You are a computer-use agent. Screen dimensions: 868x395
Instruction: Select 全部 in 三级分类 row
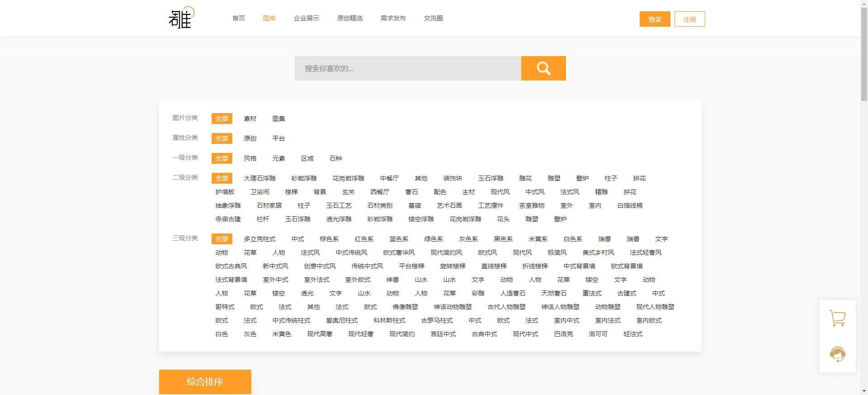(222, 239)
